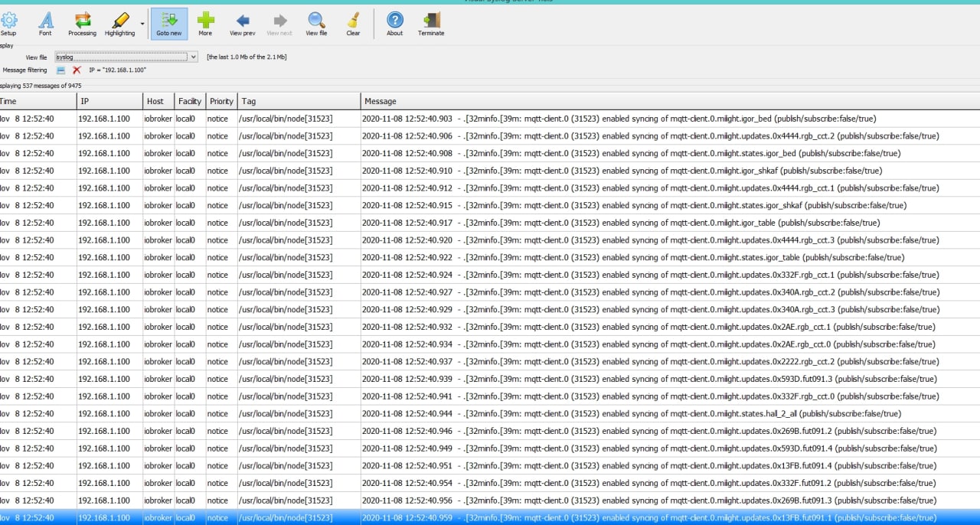Click the Terminate exit icon
980x525 pixels.
[x=431, y=24]
